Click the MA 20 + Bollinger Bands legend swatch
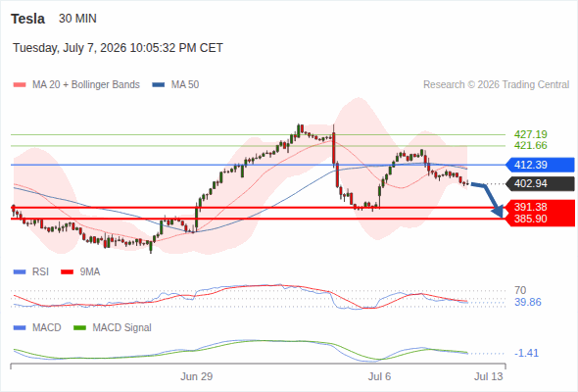The image size is (578, 392). (x=20, y=85)
